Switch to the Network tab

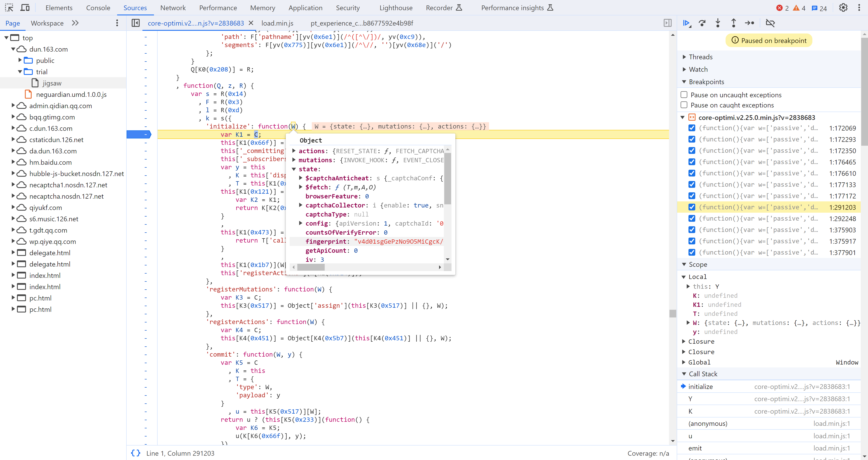[x=173, y=8]
